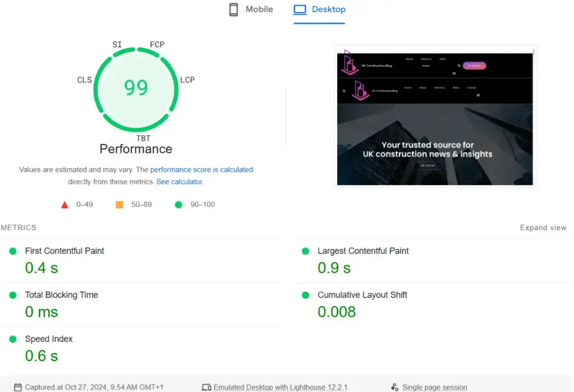Click the red triangle 0–49 legend icon

click(64, 204)
